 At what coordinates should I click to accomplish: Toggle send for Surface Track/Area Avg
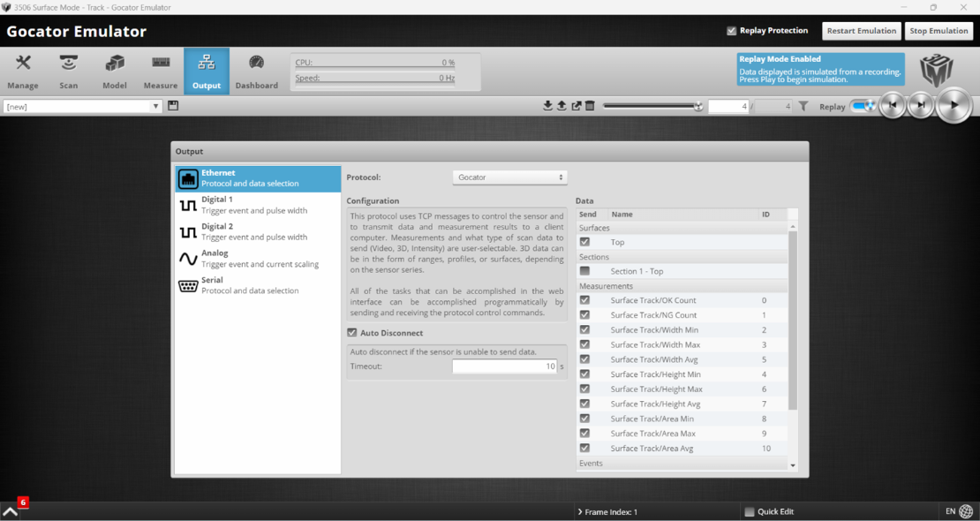point(585,449)
